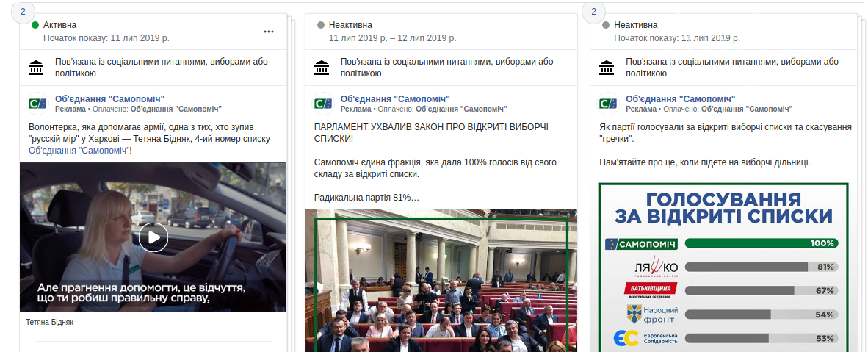
Task: Open Об'єднання "Самопоміч" page link in the middle card
Action: tap(395, 98)
